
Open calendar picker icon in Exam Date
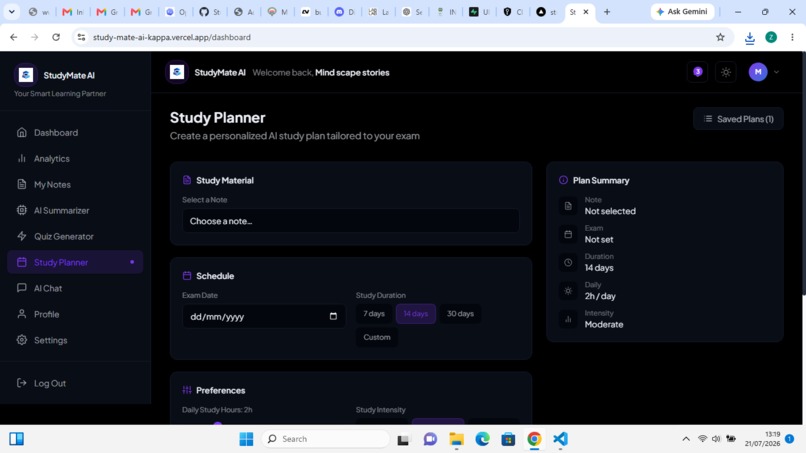333,316
